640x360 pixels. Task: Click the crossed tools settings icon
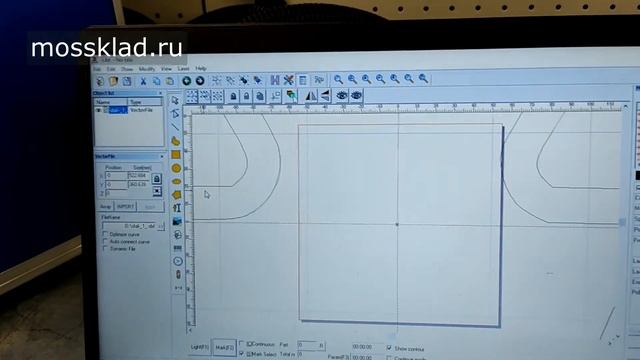click(x=289, y=80)
